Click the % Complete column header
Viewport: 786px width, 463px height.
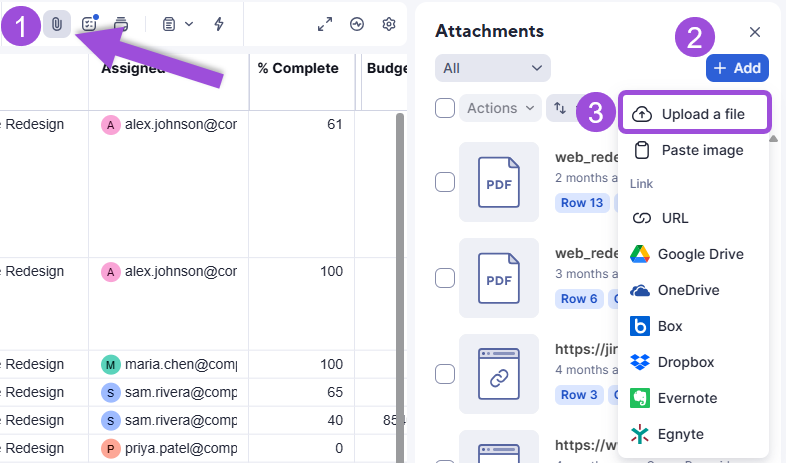pyautogui.click(x=302, y=82)
